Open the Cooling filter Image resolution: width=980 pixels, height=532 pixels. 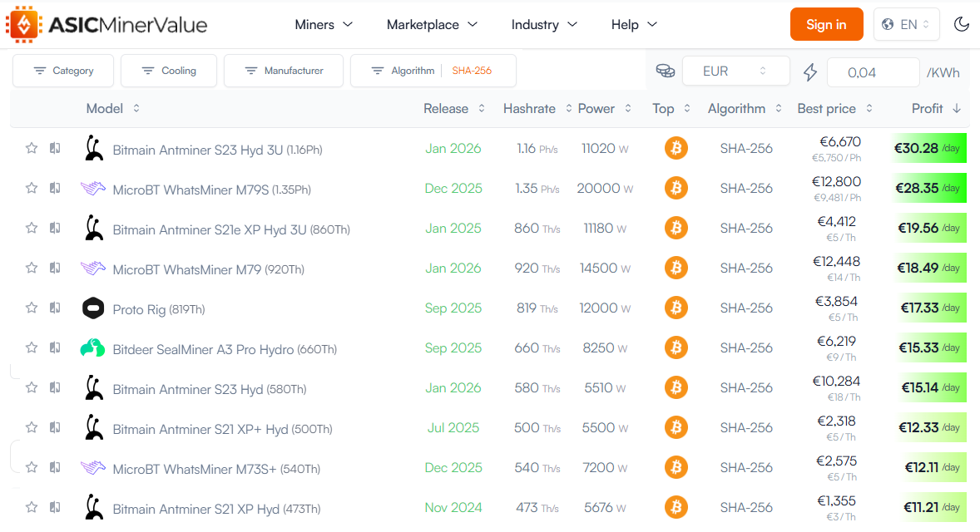pyautogui.click(x=169, y=71)
